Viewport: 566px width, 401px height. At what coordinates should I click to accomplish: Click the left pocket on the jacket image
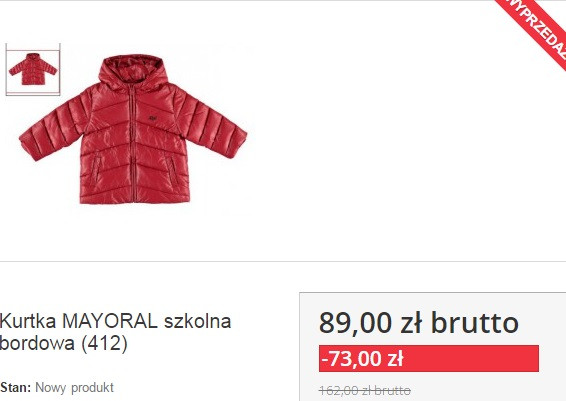[95, 169]
